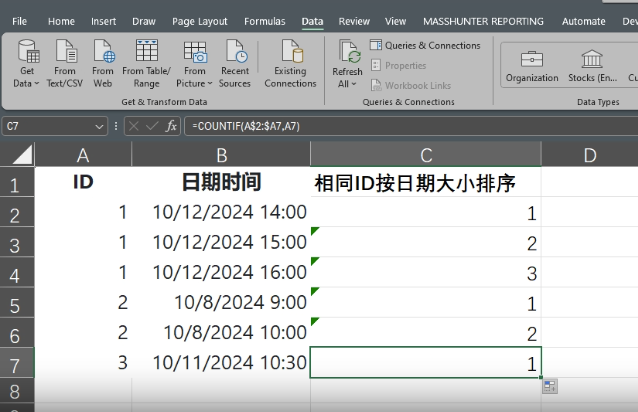Select column A header

pyautogui.click(x=83, y=155)
